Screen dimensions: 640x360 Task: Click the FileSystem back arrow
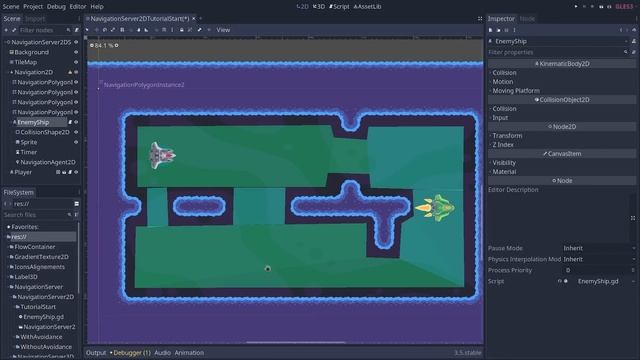[x=6, y=204]
